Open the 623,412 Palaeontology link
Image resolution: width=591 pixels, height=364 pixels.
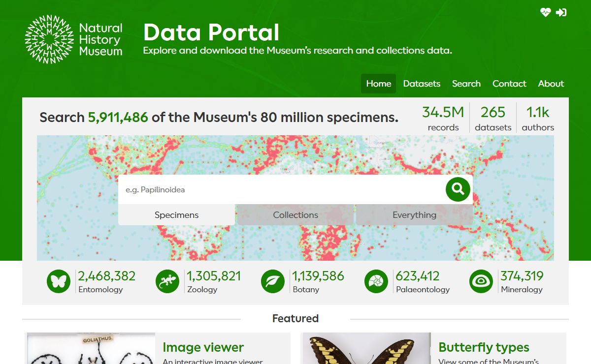[x=423, y=282]
